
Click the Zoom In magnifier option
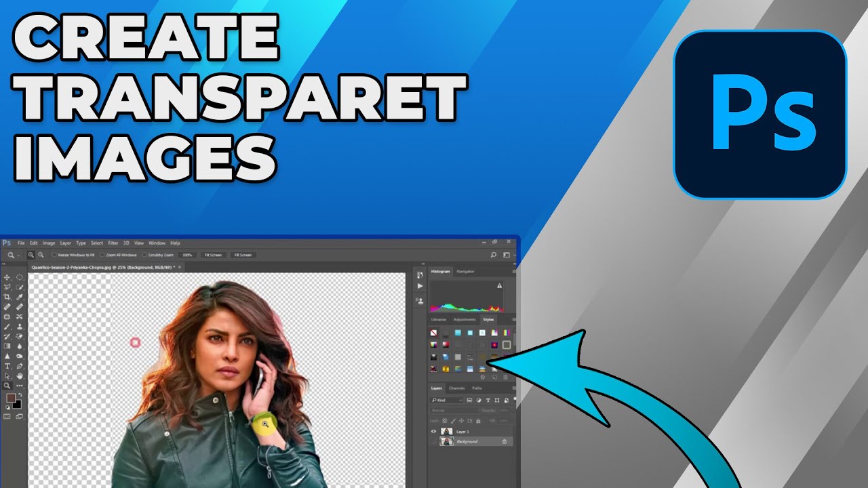click(31, 255)
